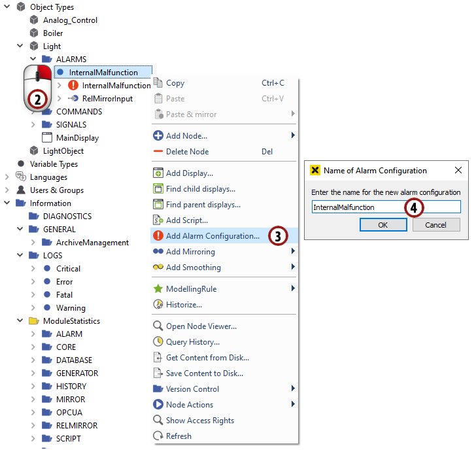Click the Historize icon in context menu
Image resolution: width=476 pixels, height=450 pixels.
tap(158, 305)
